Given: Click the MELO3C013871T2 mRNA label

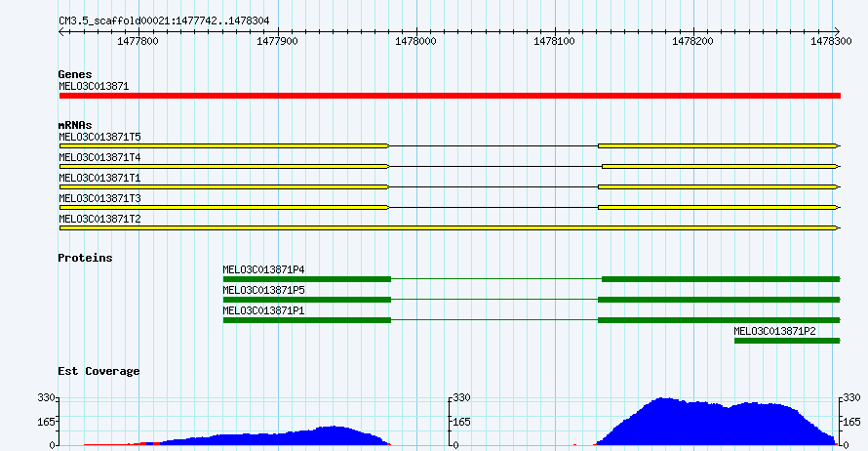Looking at the screenshot, I should (x=99, y=219).
